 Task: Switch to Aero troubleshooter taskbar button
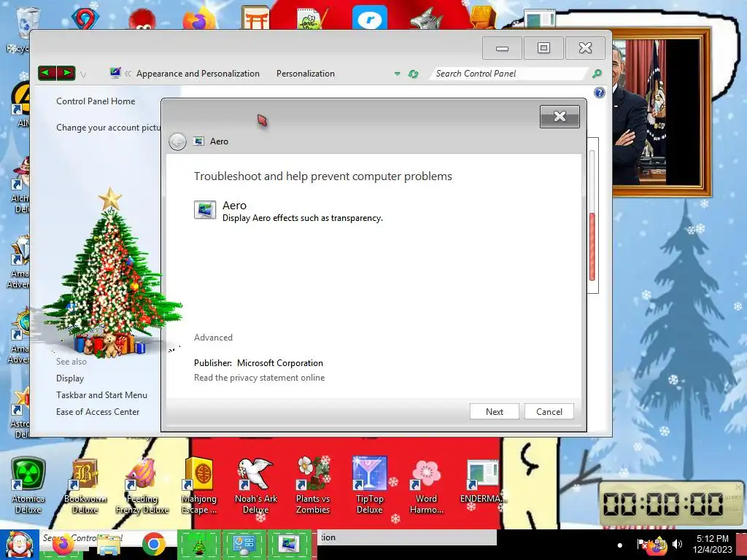pos(289,545)
